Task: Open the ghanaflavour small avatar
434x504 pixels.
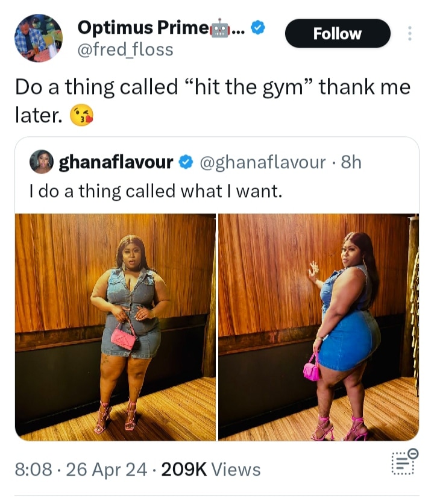Action: tap(42, 162)
